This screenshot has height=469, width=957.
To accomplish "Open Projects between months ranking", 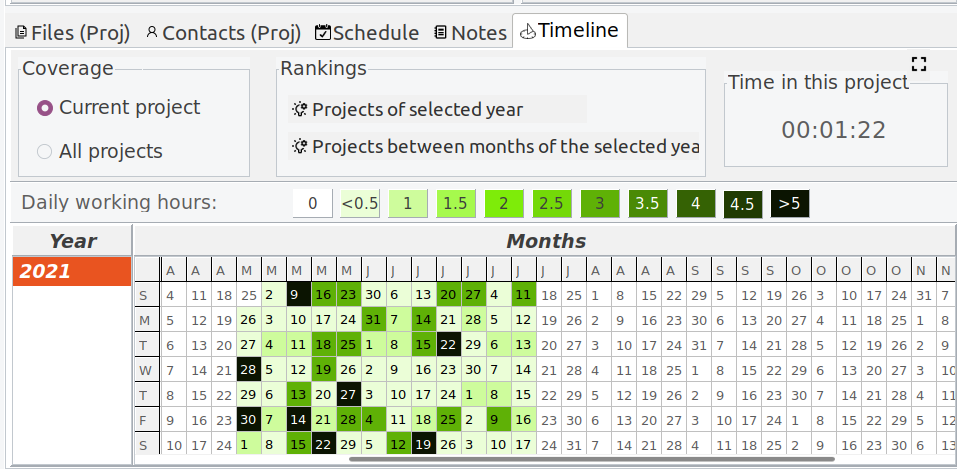I will tap(494, 147).
